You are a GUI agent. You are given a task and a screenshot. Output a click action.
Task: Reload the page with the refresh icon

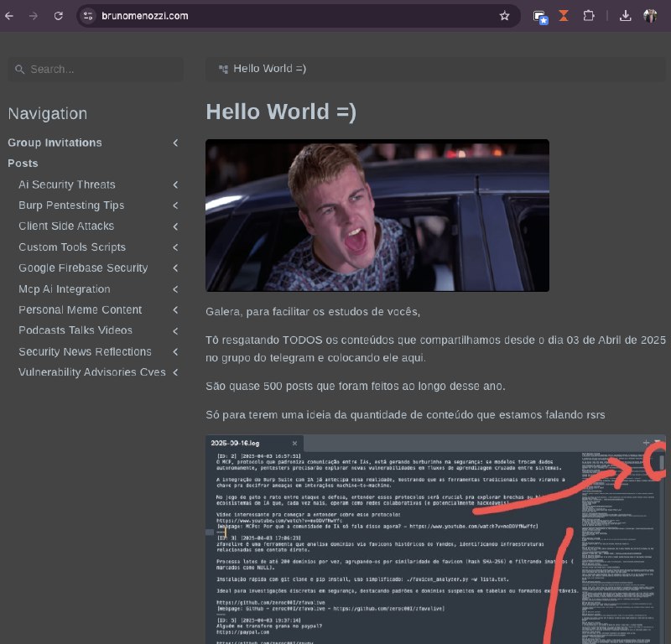click(x=57, y=15)
